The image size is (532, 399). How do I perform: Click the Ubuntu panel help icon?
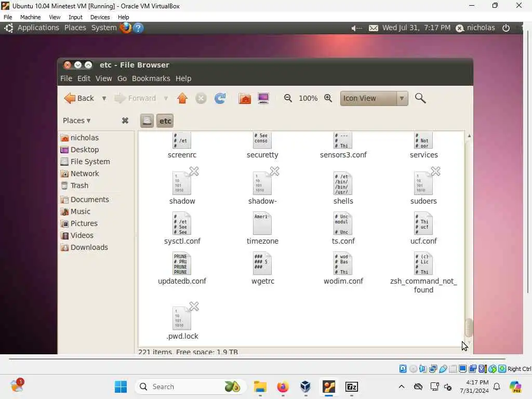coord(138,28)
